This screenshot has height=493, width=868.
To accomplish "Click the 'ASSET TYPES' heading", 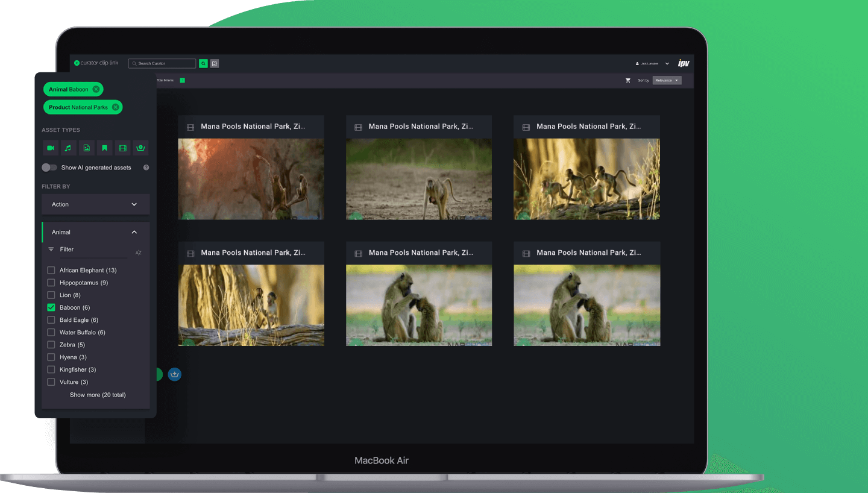I will (61, 130).
